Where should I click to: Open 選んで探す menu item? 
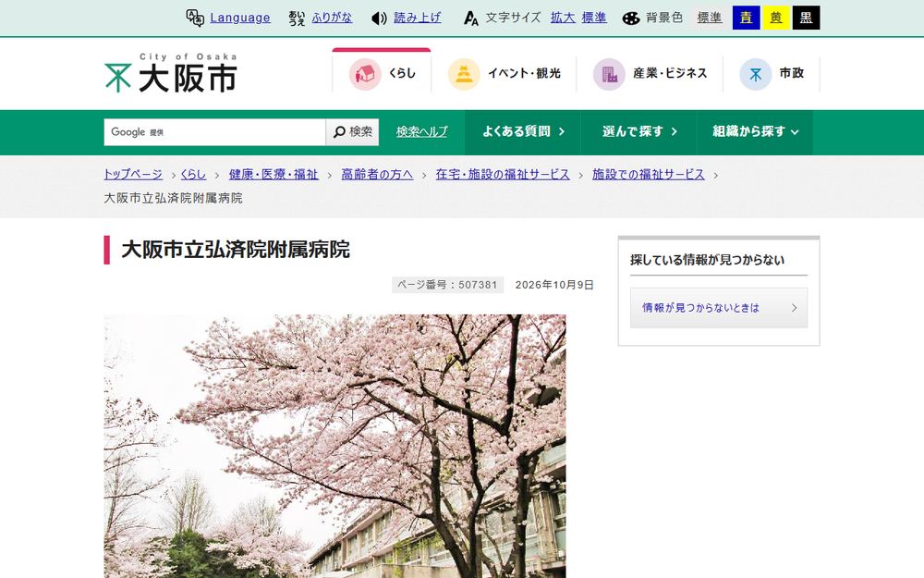pos(638,132)
